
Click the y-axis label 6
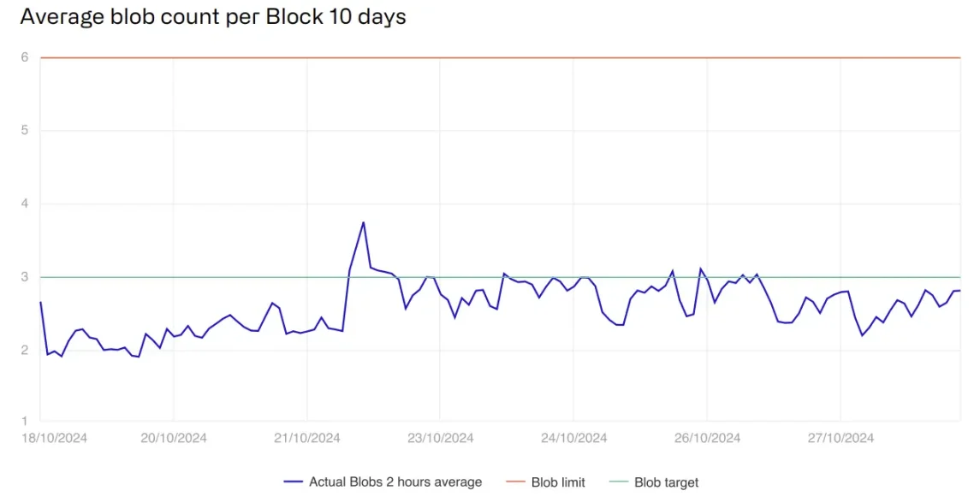[x=25, y=57]
